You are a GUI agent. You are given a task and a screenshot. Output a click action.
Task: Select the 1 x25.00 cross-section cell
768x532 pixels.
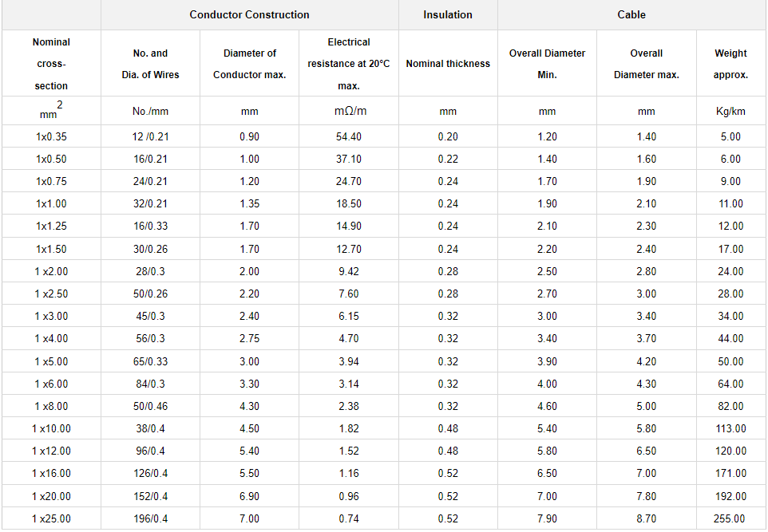(51, 518)
